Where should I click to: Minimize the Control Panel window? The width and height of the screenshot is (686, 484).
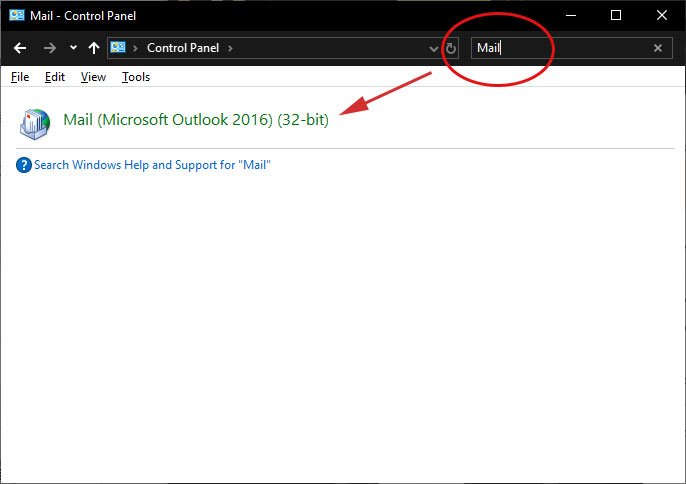click(570, 15)
